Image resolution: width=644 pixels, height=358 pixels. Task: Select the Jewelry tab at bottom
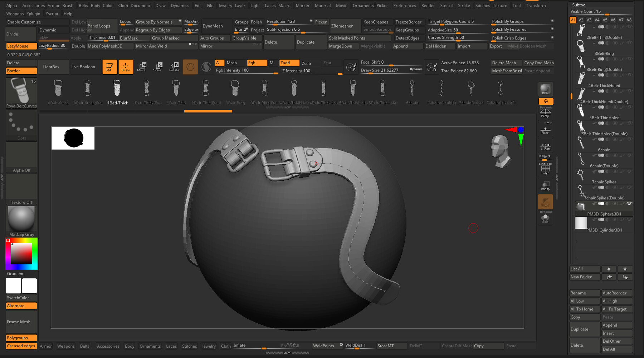209,346
